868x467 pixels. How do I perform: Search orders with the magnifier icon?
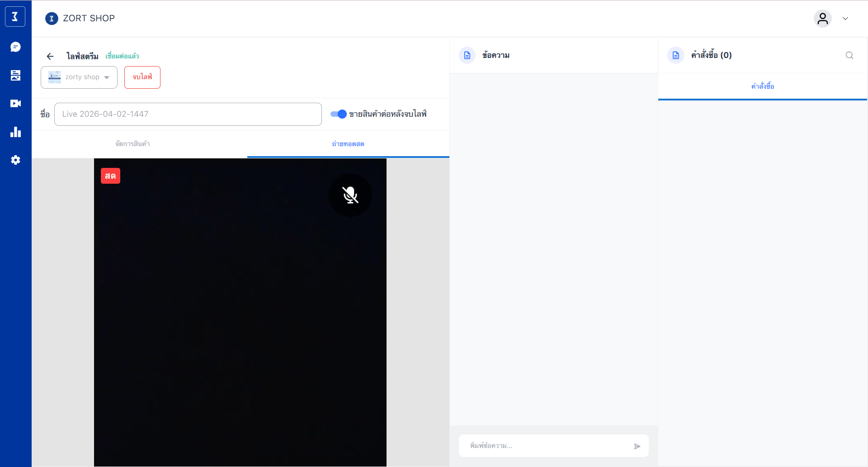point(849,55)
